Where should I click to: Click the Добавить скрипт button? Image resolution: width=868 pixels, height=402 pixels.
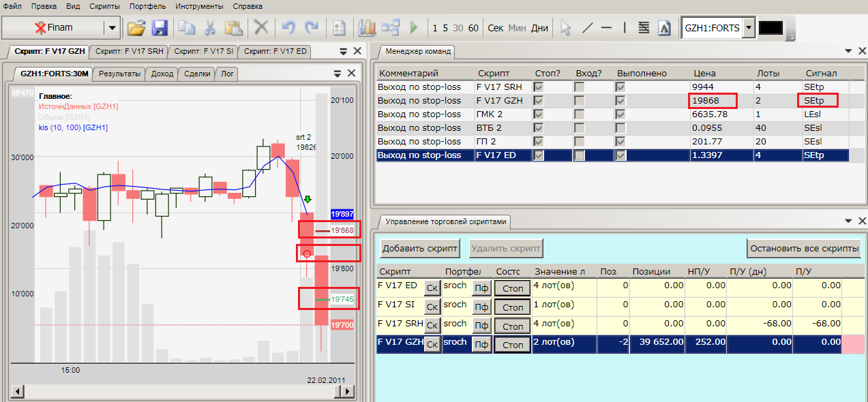(x=419, y=248)
